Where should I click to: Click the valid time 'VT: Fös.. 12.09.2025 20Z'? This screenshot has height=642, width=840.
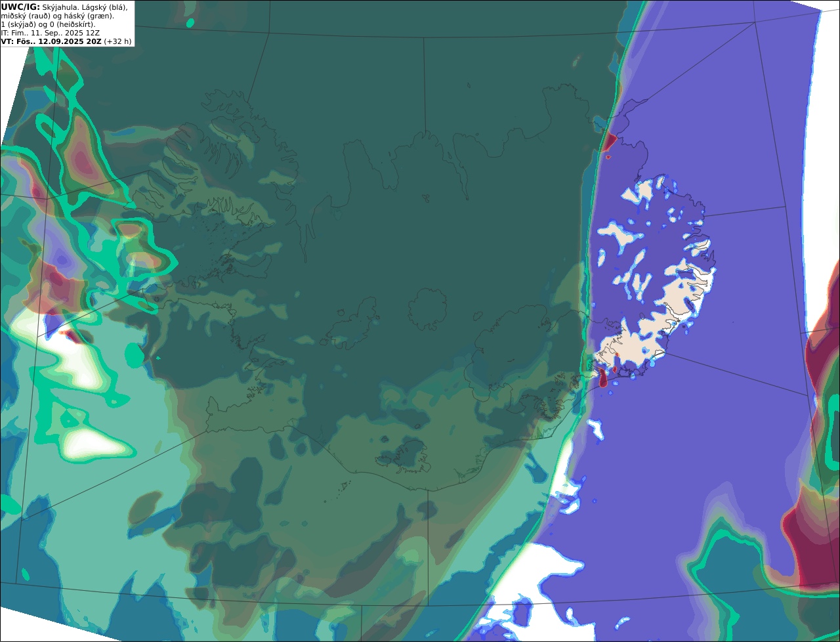click(x=51, y=41)
